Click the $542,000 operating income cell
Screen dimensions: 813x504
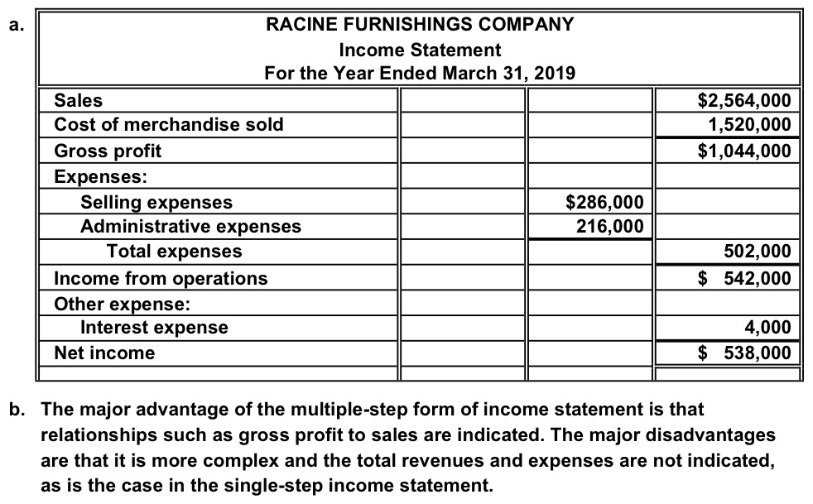coord(727,278)
